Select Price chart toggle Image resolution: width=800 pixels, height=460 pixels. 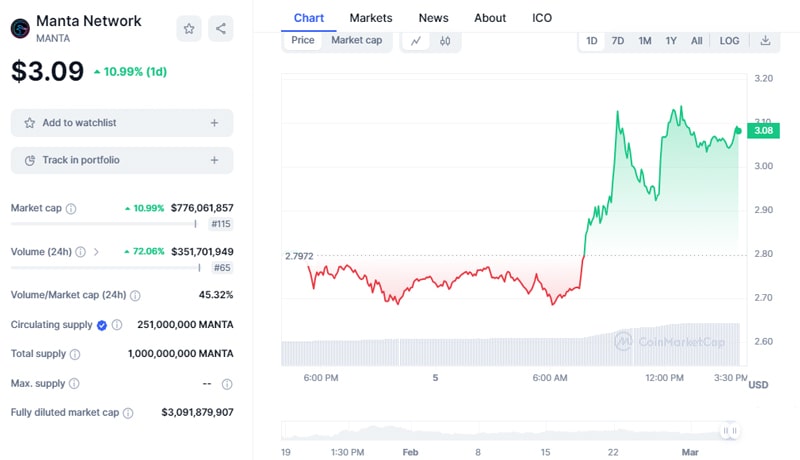(303, 40)
